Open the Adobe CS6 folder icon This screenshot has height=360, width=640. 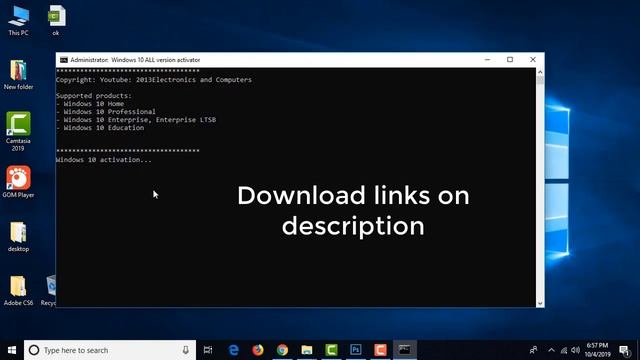pyautogui.click(x=18, y=291)
